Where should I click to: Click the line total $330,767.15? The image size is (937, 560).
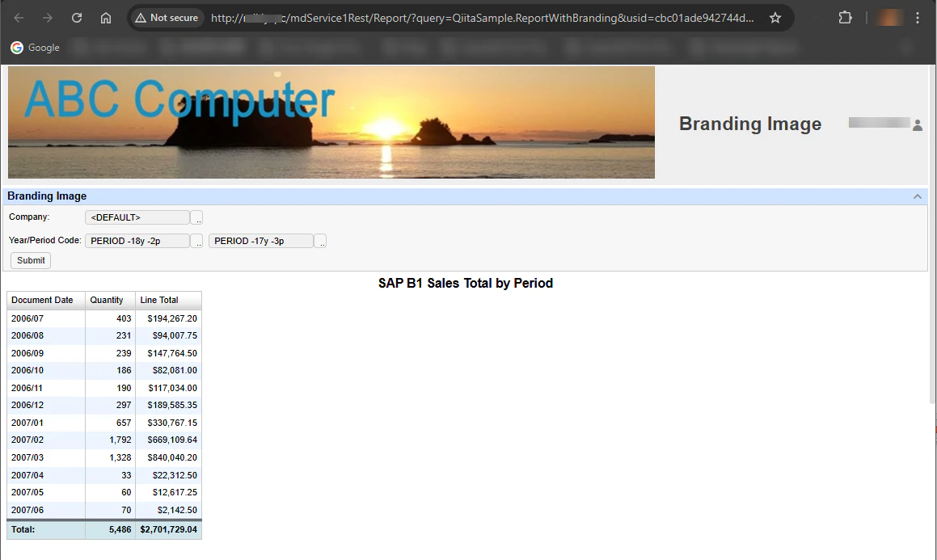(172, 423)
